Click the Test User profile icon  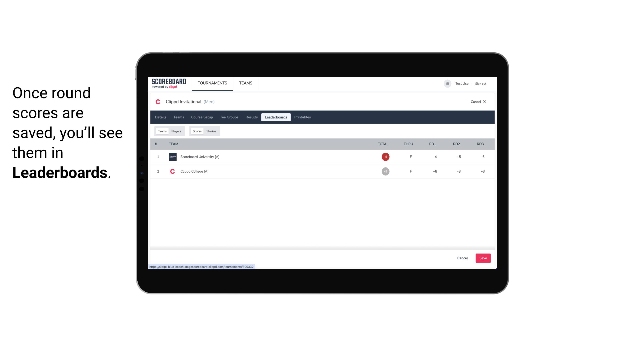(447, 83)
